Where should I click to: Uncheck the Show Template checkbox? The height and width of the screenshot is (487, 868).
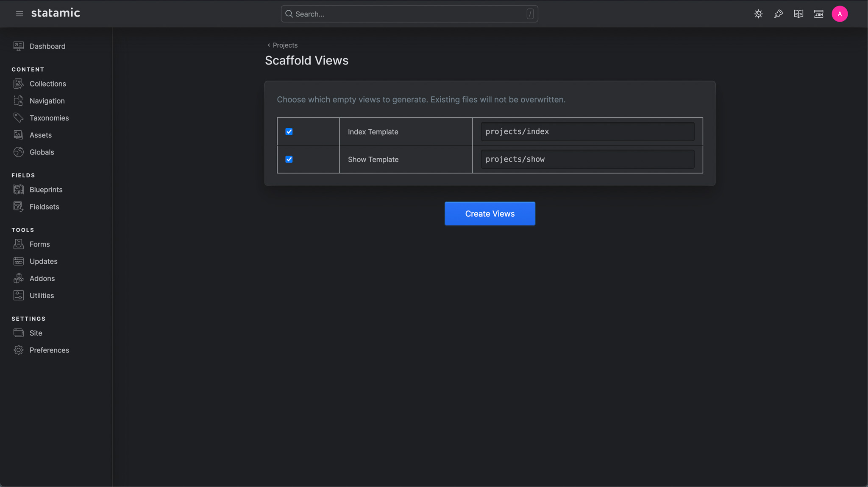(289, 159)
